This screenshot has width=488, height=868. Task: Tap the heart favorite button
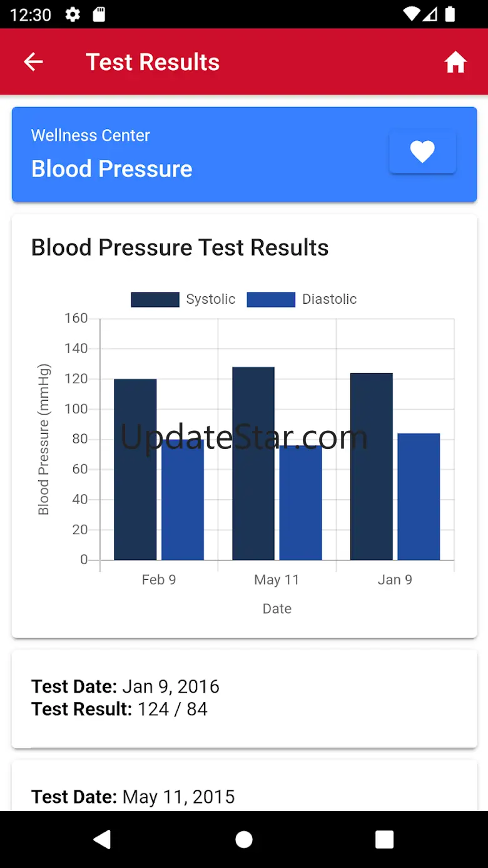tap(422, 152)
